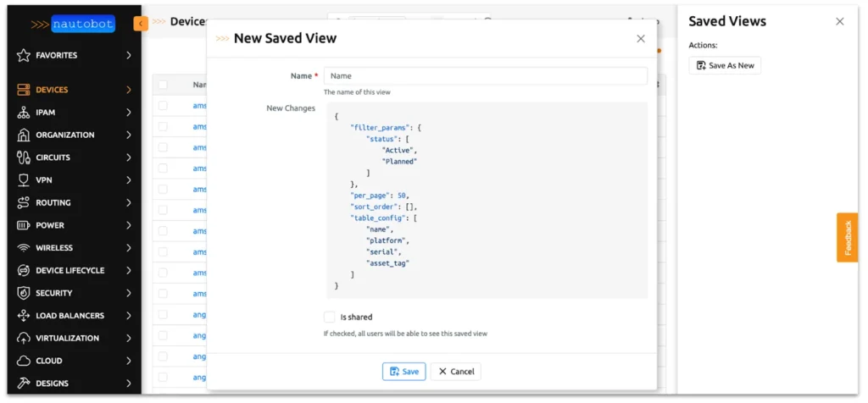Expand the Power menu chevron
Screen dimensions: 868x403
(x=129, y=225)
